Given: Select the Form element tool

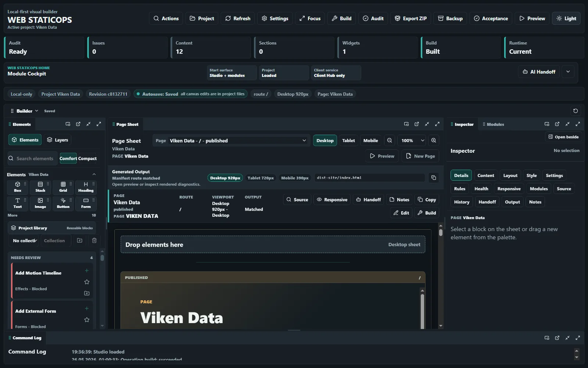Looking at the screenshot, I should click(x=86, y=203).
